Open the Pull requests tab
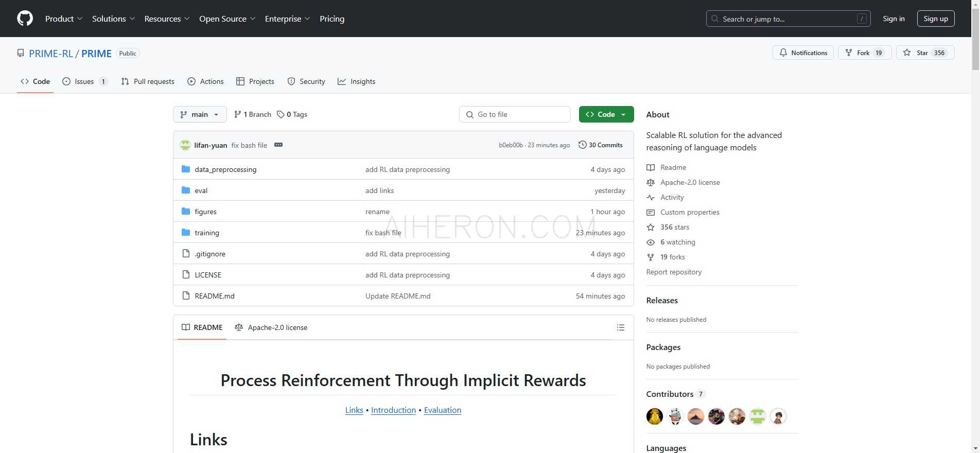Screen dimensions: 980x453 [x=147, y=81]
